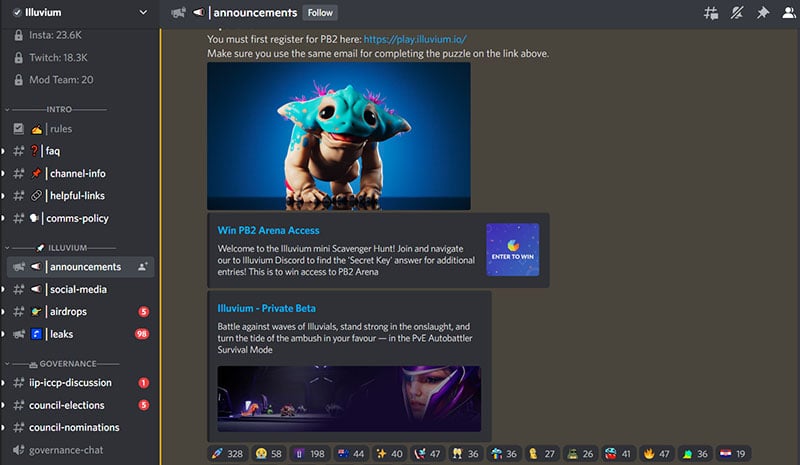This screenshot has height=465, width=800.
Task: Toggle the flag reaction with 44
Action: click(351, 454)
